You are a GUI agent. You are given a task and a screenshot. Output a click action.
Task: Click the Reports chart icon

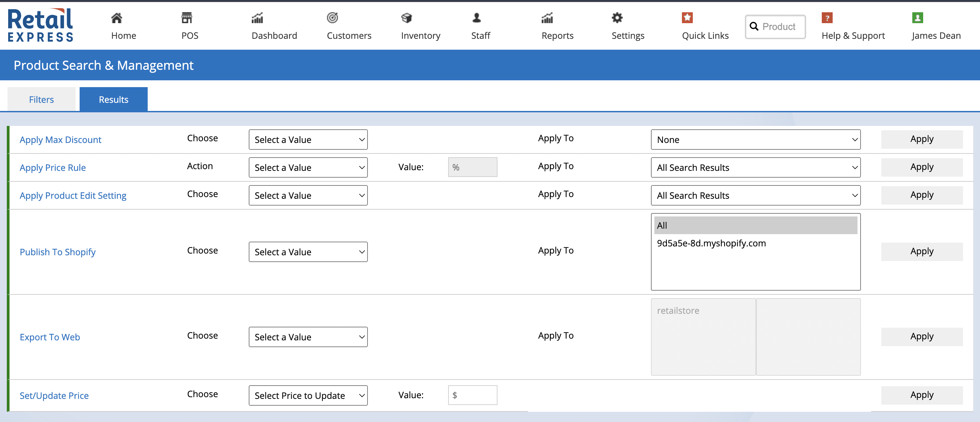pos(547,17)
